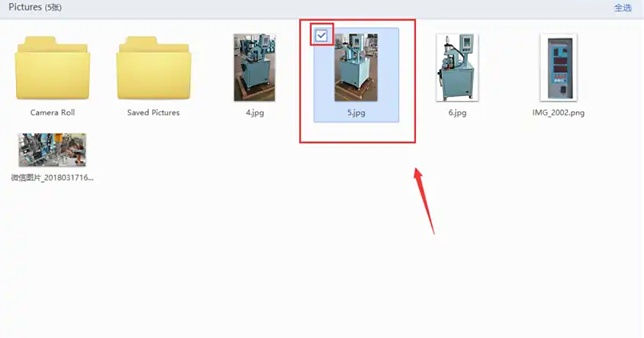Click the Camera Roll folder label

tap(53, 113)
